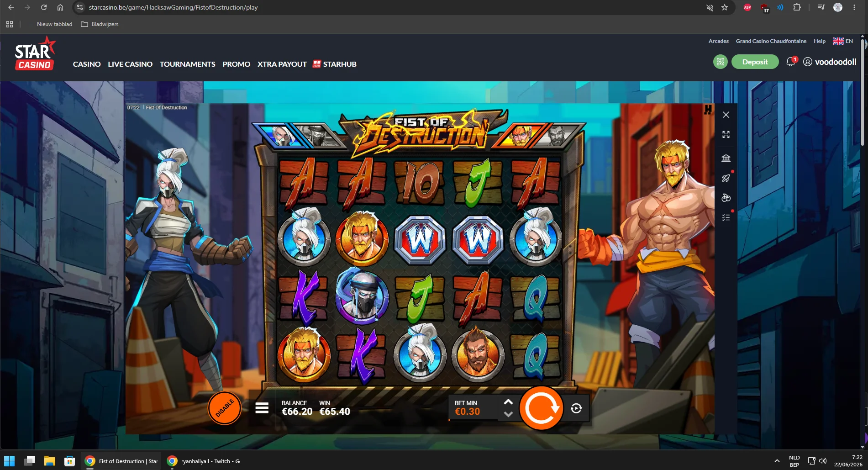Open the tab groups grid icon
The width and height of the screenshot is (868, 470).
point(10,24)
